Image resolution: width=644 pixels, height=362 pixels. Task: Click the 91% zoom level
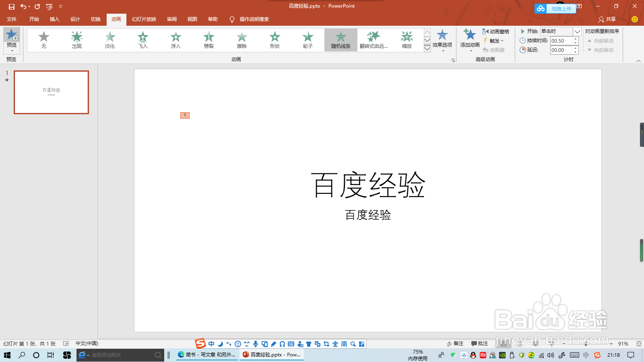click(623, 344)
